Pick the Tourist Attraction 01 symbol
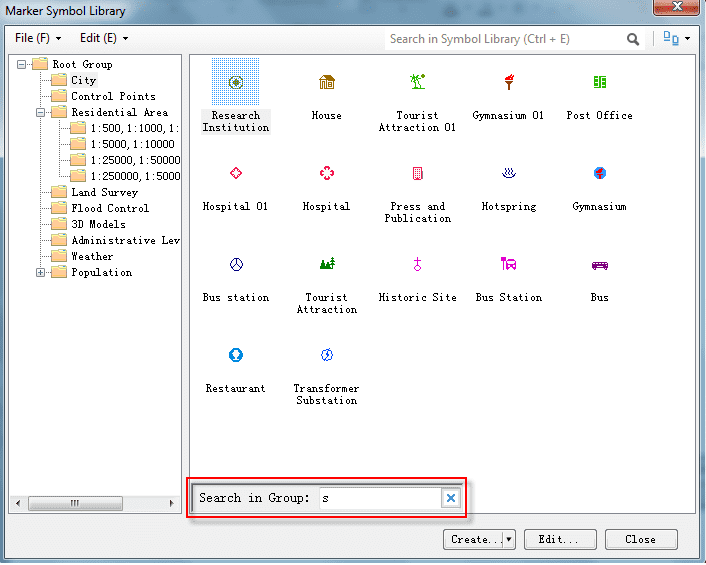Screen dimensions: 706x565 point(417,83)
